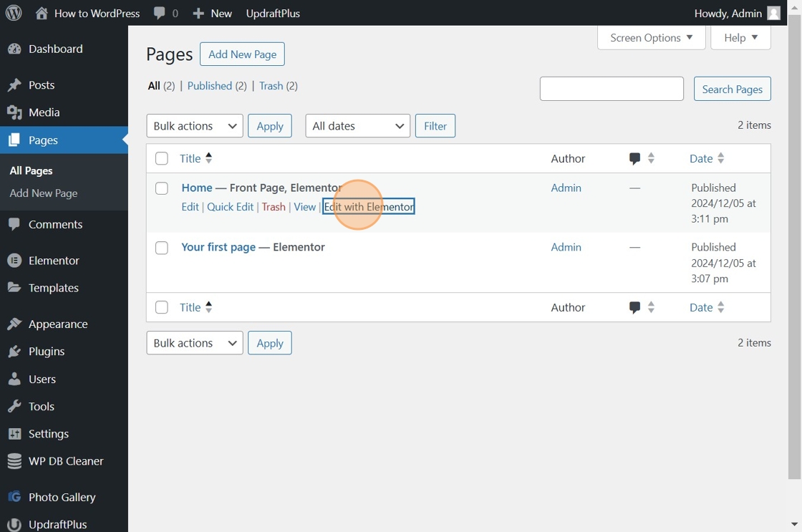The height and width of the screenshot is (532, 802).
Task: Click the Appearance paintbrush icon
Action: click(x=14, y=324)
